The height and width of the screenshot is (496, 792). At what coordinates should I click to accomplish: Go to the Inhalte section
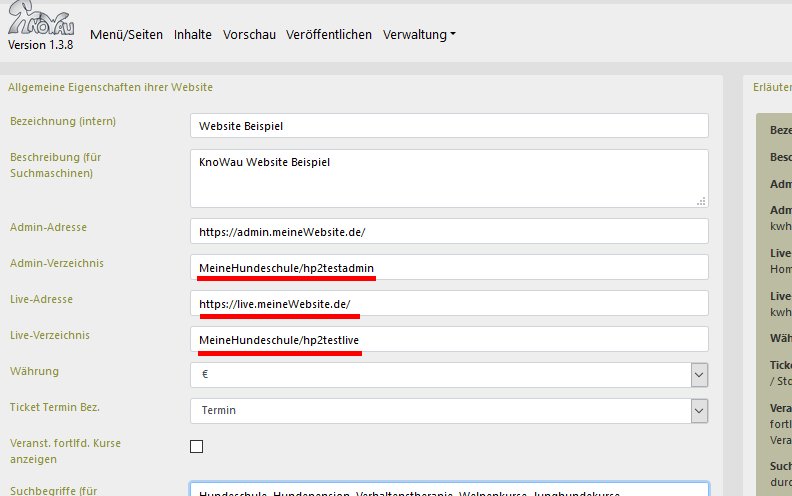192,34
